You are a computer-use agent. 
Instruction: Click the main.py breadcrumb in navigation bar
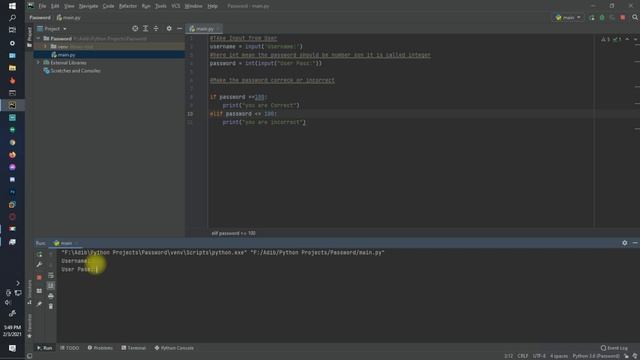tap(69, 18)
